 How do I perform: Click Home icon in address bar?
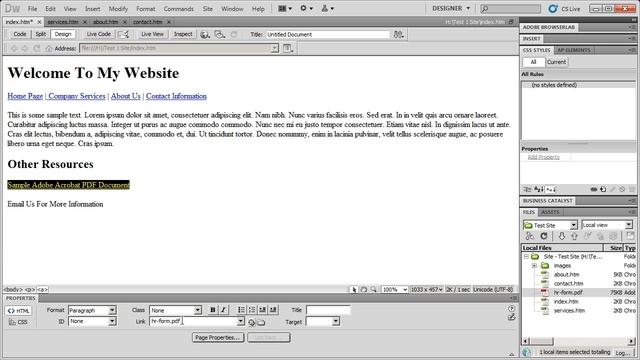tap(49, 48)
